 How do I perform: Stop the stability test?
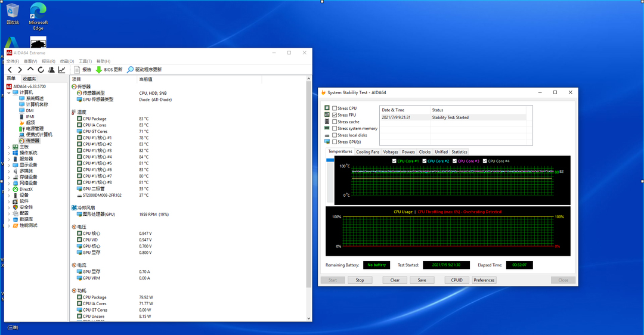point(360,280)
